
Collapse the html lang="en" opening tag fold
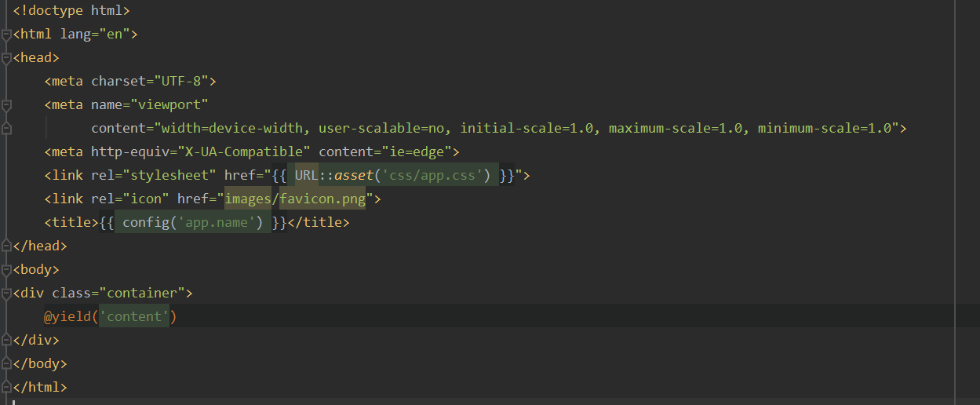6,35
